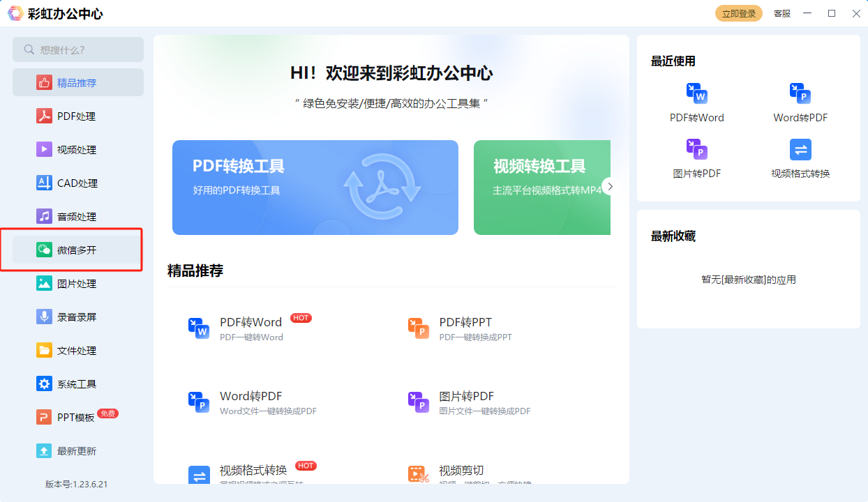Click the 最新更新 sidebar label

click(x=77, y=451)
